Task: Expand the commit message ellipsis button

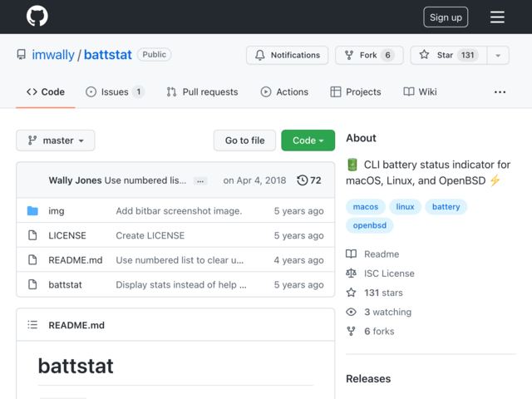Action: [200, 181]
